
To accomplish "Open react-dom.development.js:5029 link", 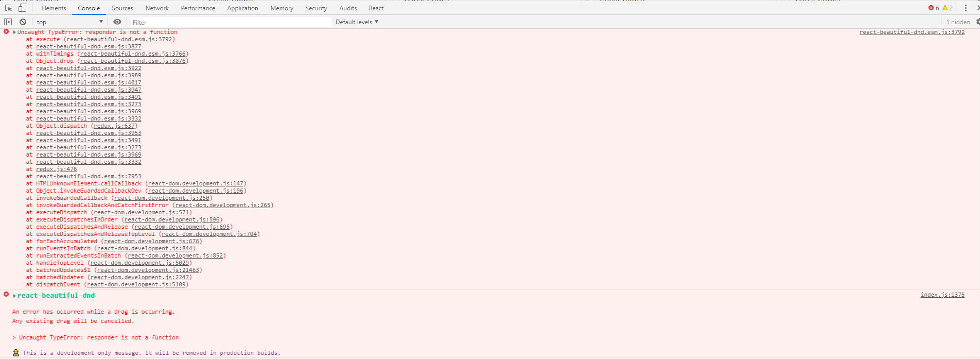I will 139,263.
